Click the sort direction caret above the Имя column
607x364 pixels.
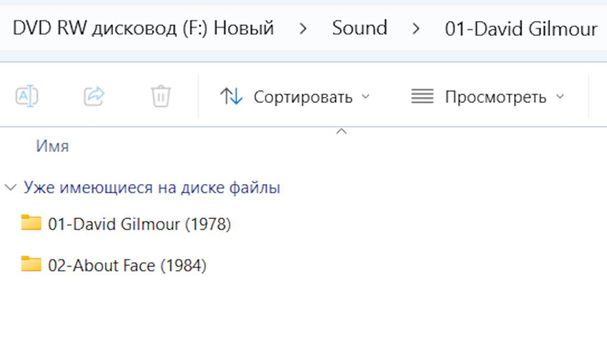pos(341,132)
